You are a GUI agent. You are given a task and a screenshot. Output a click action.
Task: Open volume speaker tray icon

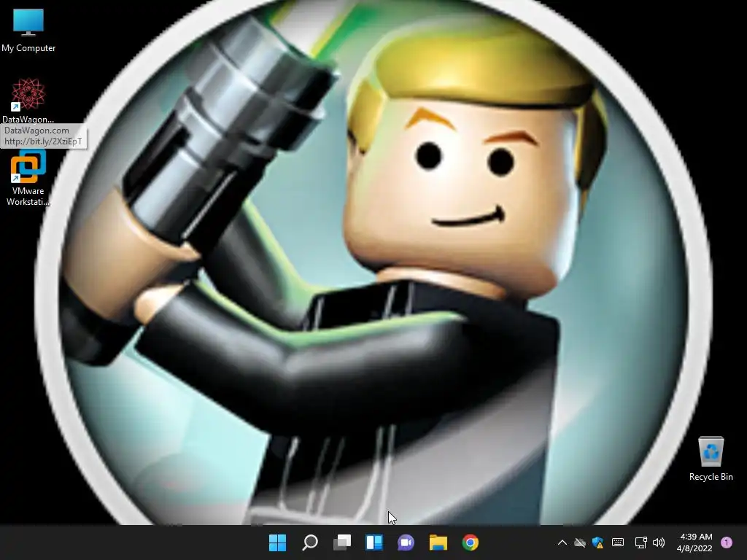coord(659,542)
